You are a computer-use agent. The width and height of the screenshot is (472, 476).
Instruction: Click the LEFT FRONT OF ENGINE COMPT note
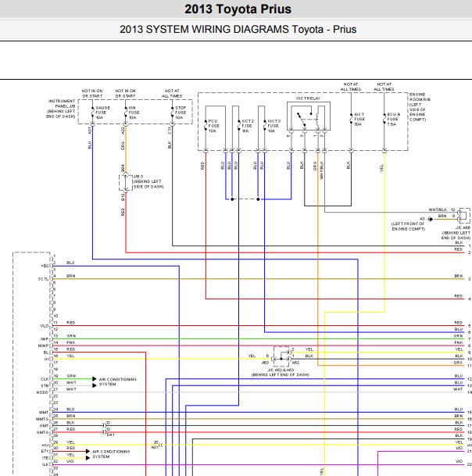coord(408,226)
